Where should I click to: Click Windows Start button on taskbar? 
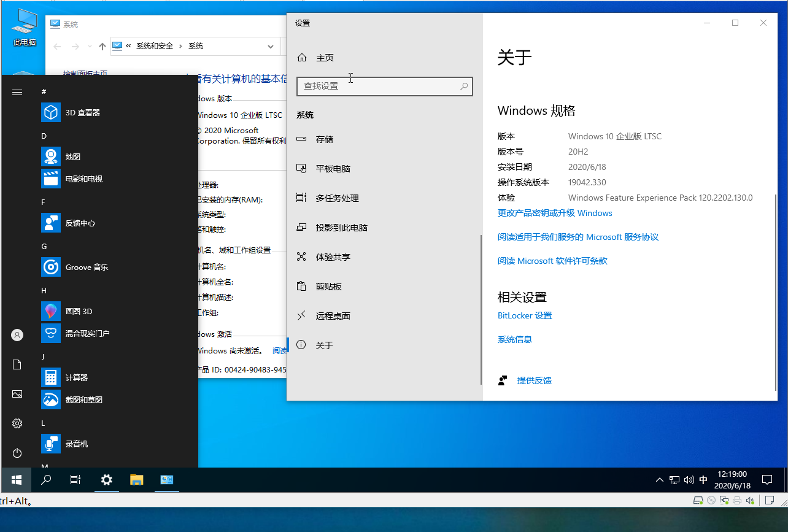point(17,480)
